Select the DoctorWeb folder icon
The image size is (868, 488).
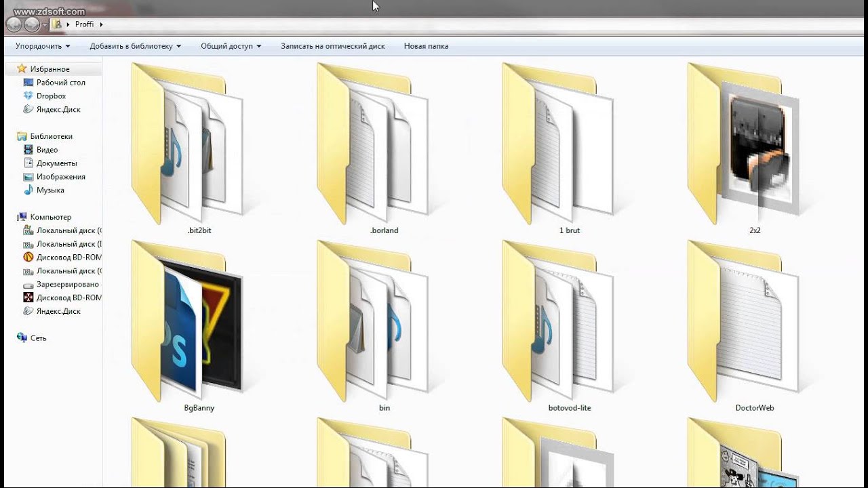[x=743, y=321]
